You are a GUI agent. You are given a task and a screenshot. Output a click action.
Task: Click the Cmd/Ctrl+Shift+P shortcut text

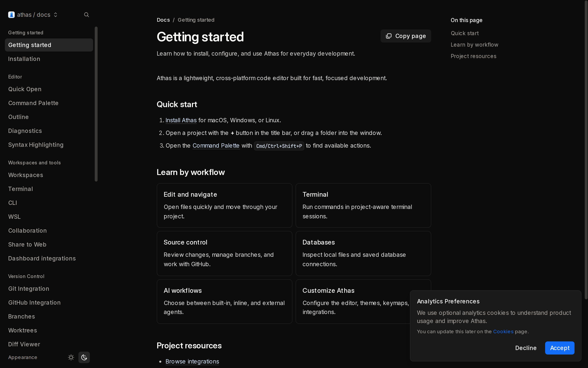click(279, 146)
